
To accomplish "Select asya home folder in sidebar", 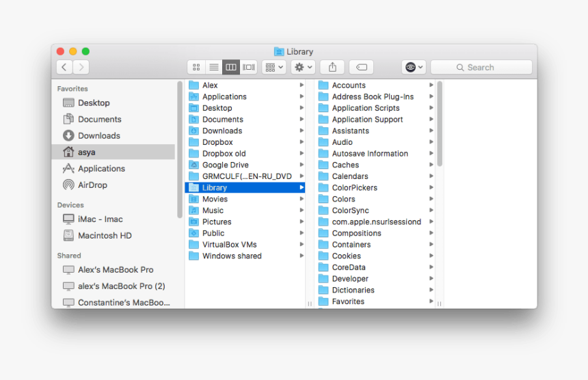I will 113,152.
